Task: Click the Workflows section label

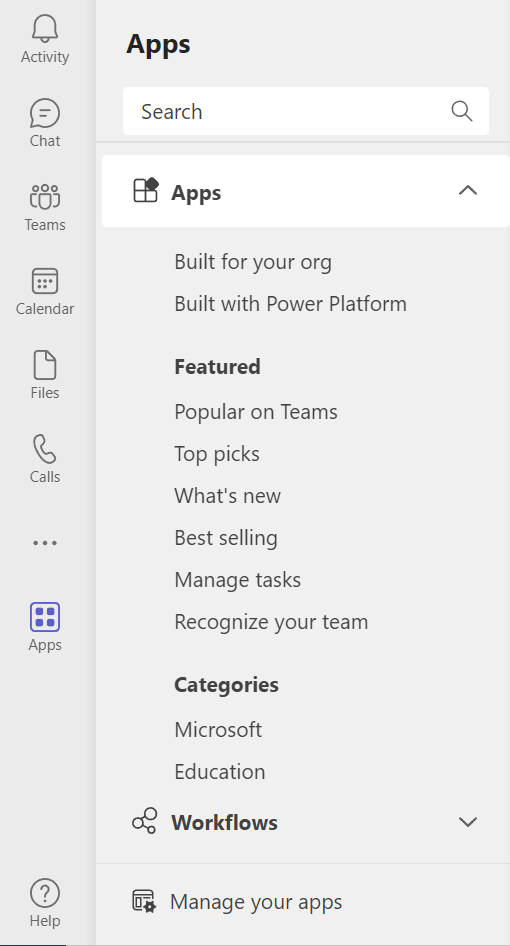Action: tap(225, 822)
